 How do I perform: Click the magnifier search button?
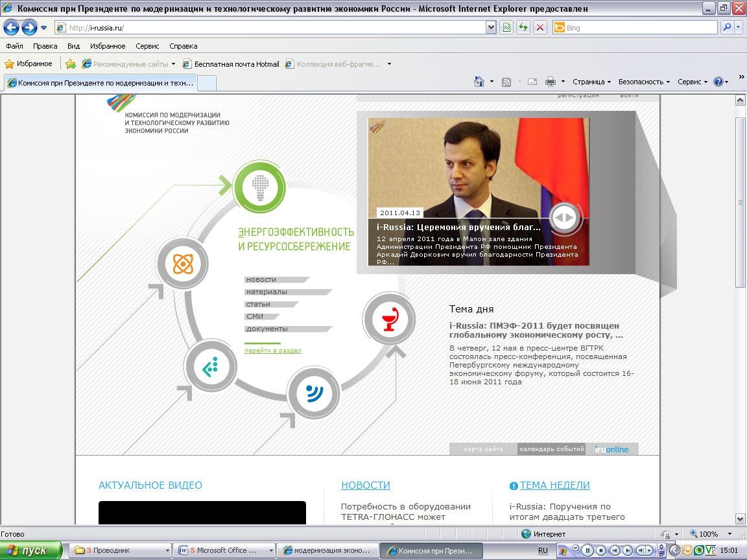pos(727,28)
